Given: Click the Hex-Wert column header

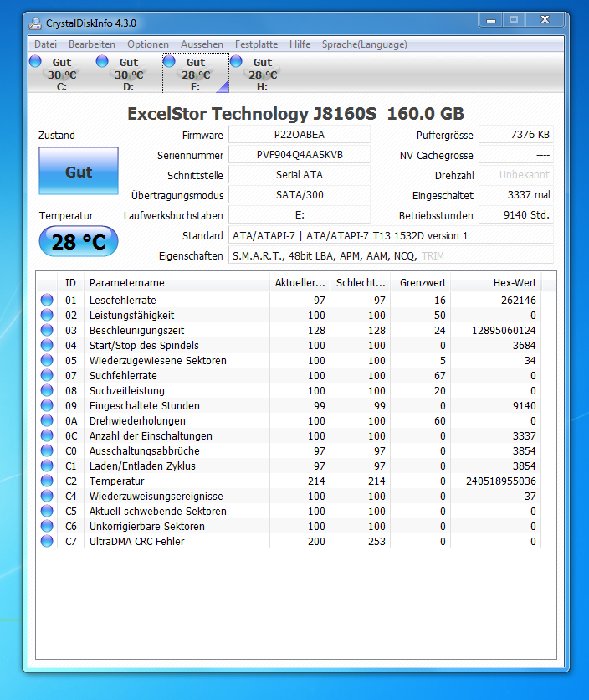Looking at the screenshot, I should coord(496,282).
